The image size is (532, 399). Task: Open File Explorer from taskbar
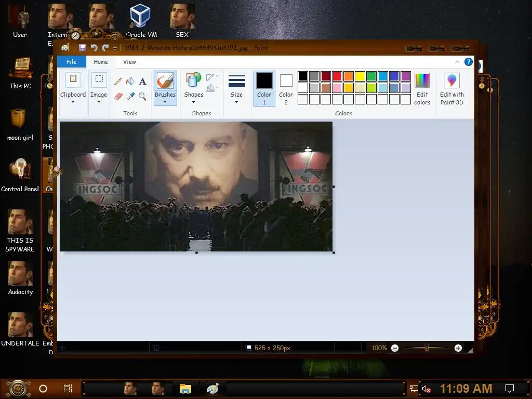185,389
